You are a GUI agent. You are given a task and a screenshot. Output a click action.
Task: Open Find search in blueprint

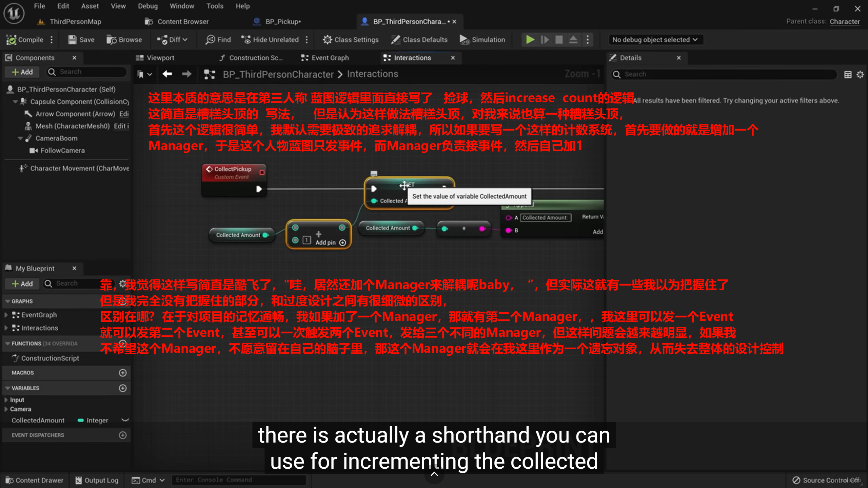pos(218,40)
